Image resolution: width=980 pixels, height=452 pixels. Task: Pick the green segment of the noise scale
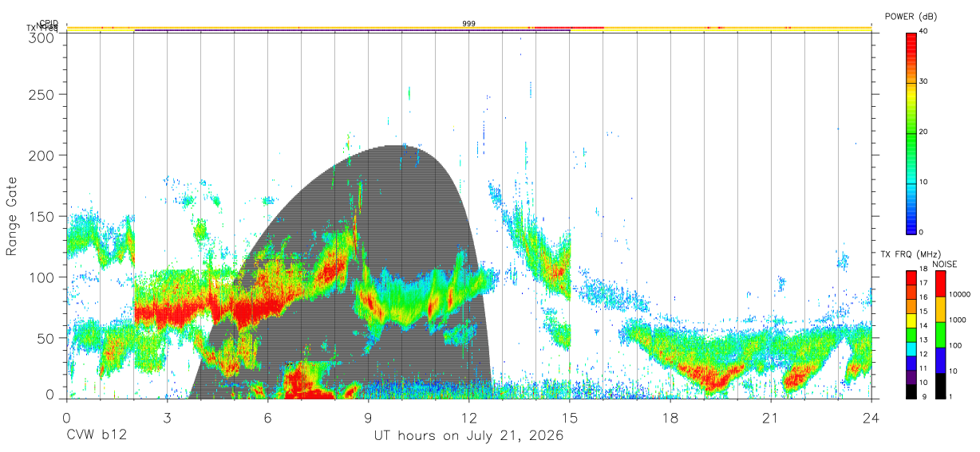940,335
